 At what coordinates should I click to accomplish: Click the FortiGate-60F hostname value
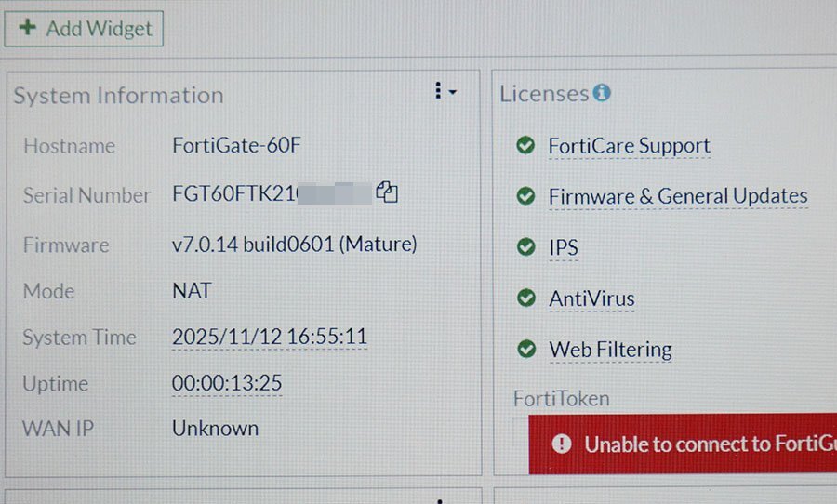[x=236, y=145]
